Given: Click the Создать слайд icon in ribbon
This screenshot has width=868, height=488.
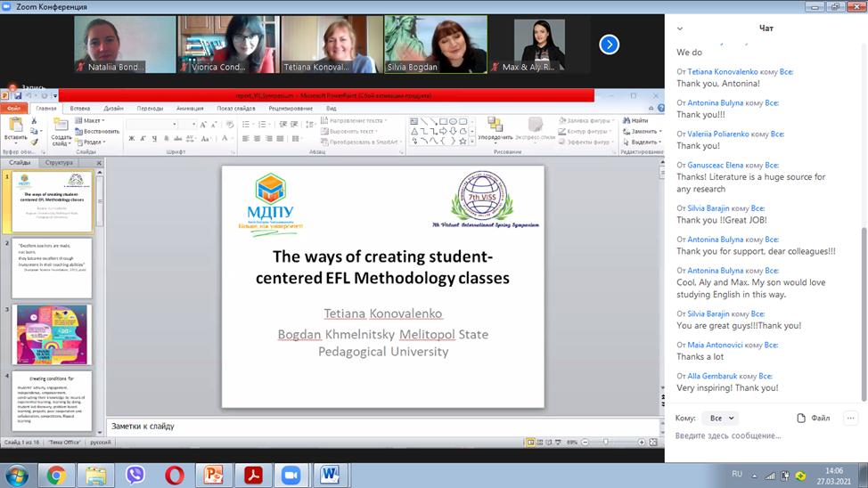Looking at the screenshot, I should pos(61,126).
